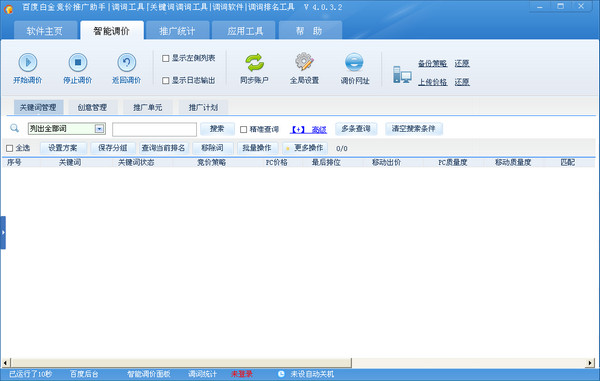Click 清空搜索条件 button
Screen dimensions: 600x381
pos(414,129)
